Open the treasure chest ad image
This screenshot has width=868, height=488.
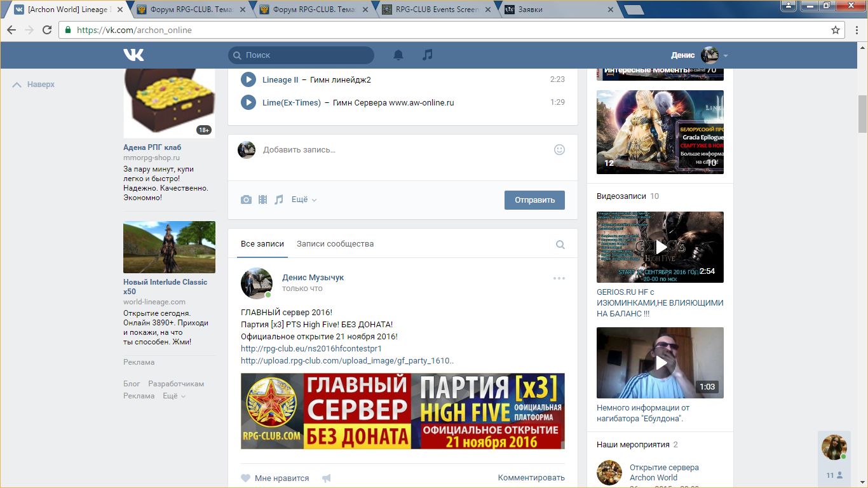click(169, 104)
